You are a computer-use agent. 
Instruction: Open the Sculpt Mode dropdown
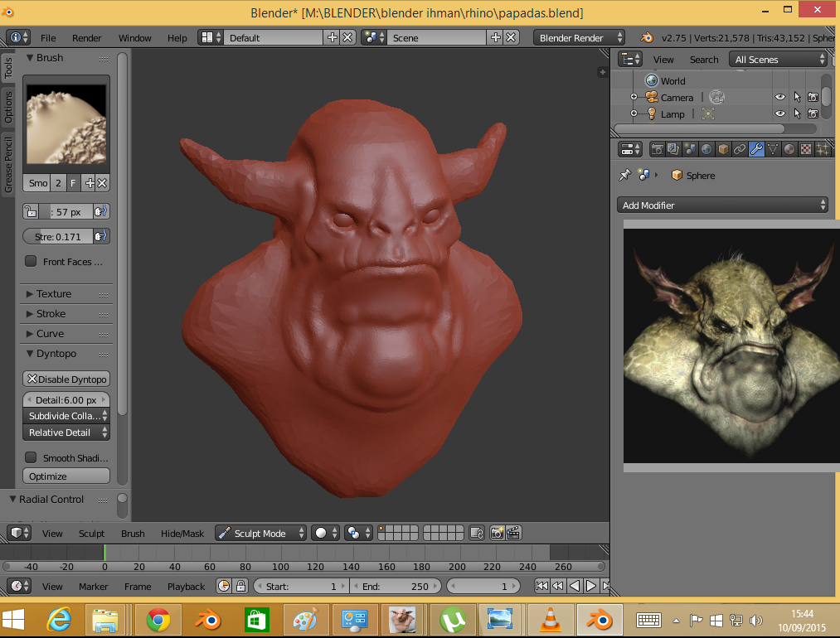[260, 534]
